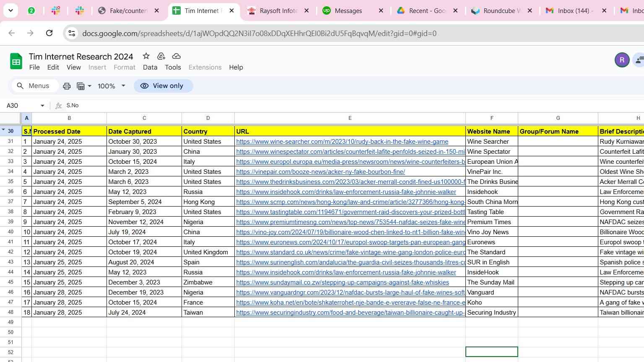Screen dimensions: 644x362
Task: Select the Group/Forum Name header cell
Action: (x=558, y=132)
